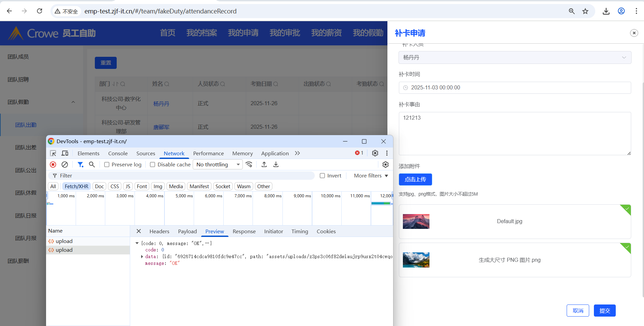The height and width of the screenshot is (326, 644).
Task: Click the export HAR download icon
Action: click(x=276, y=164)
